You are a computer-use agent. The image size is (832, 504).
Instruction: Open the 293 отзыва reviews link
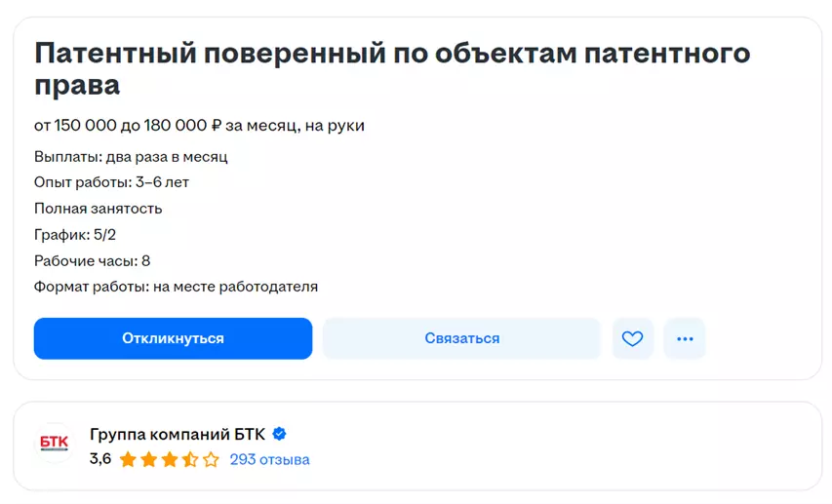coord(269,459)
